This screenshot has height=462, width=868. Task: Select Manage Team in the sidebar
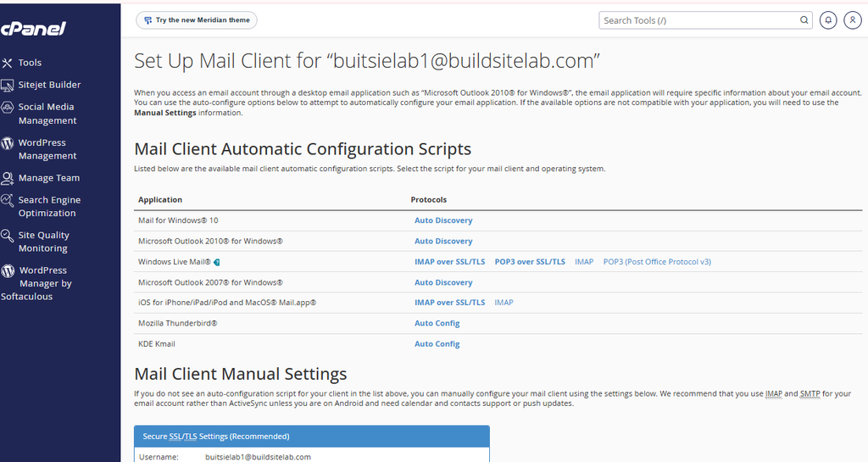click(48, 178)
